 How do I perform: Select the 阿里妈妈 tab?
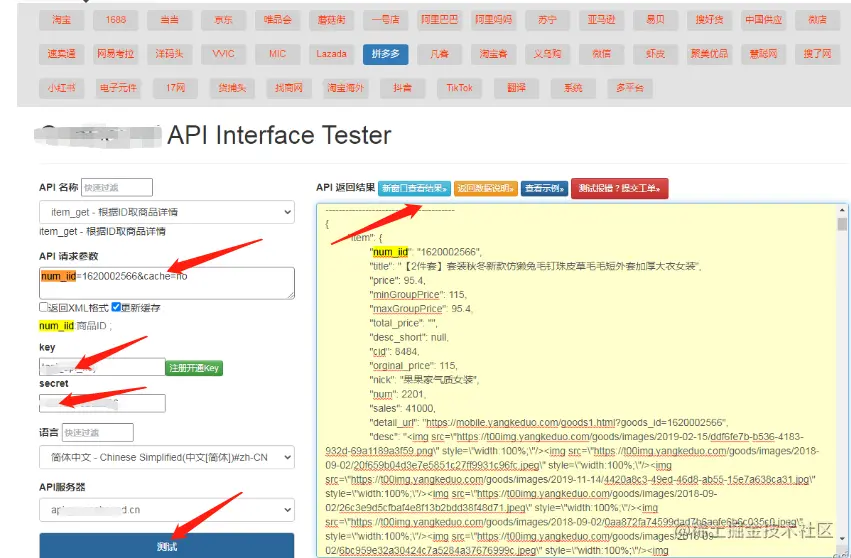(493, 20)
